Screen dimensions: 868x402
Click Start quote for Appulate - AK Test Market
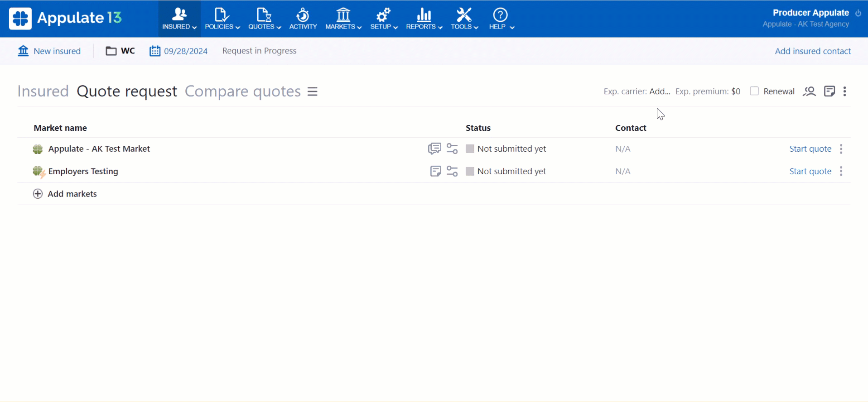point(810,148)
